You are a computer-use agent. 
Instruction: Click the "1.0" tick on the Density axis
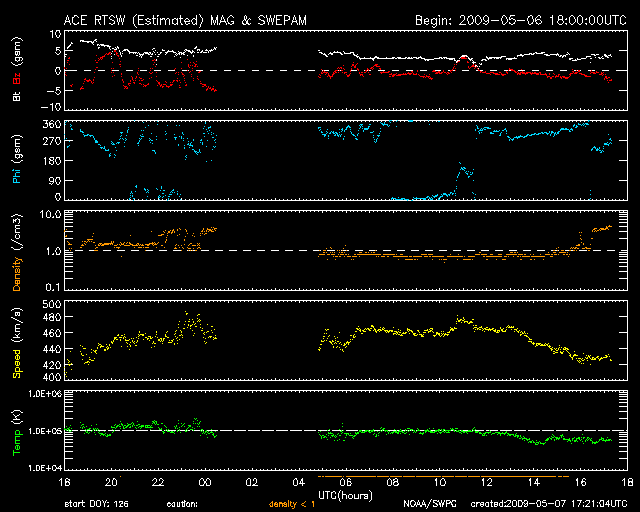pyautogui.click(x=53, y=252)
